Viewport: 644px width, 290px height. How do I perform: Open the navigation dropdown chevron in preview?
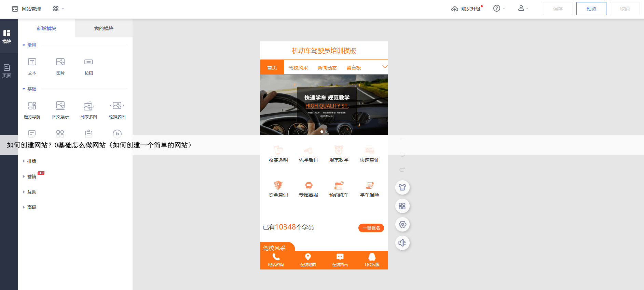point(385,67)
